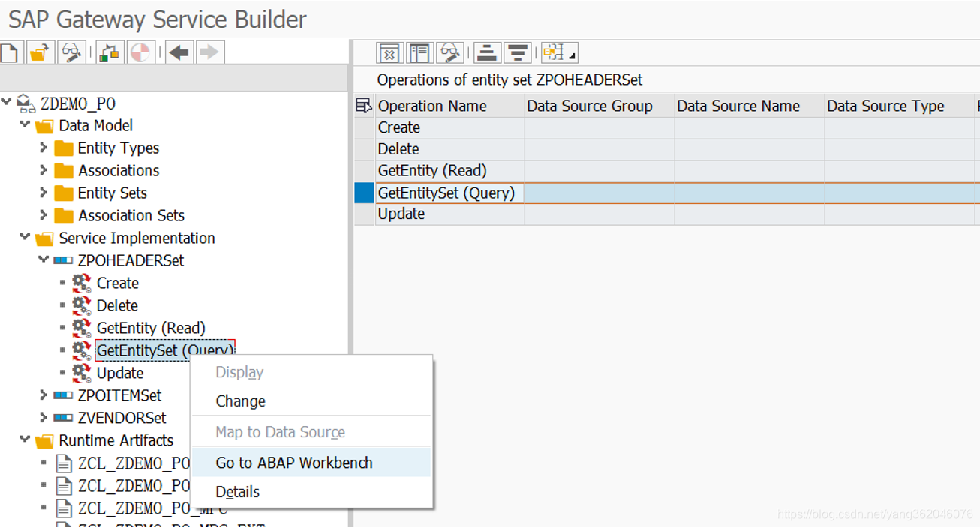Click the GetEntitySet (Query) gear icon

pyautogui.click(x=82, y=350)
